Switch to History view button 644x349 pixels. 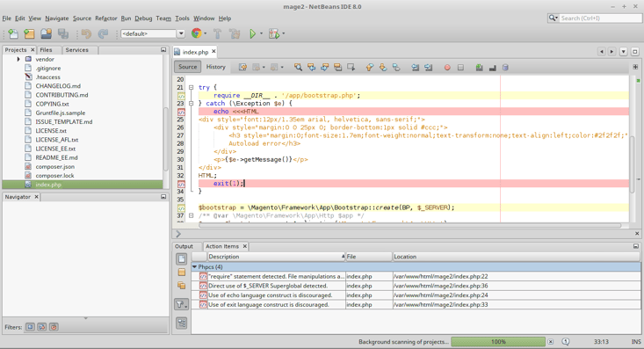215,67
